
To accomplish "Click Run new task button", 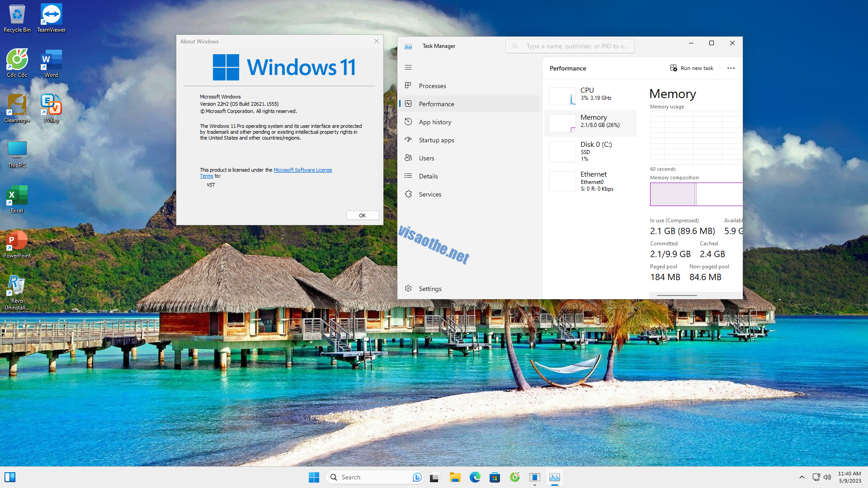I will [x=692, y=68].
